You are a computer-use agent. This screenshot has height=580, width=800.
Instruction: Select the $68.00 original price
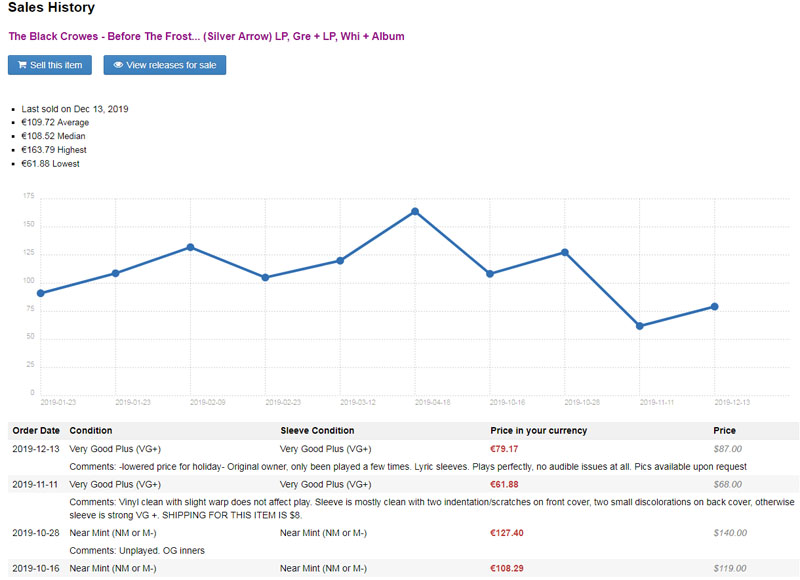point(728,484)
